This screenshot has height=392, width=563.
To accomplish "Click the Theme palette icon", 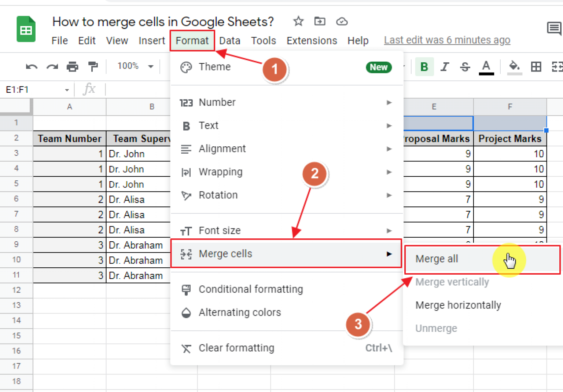I will coord(186,67).
